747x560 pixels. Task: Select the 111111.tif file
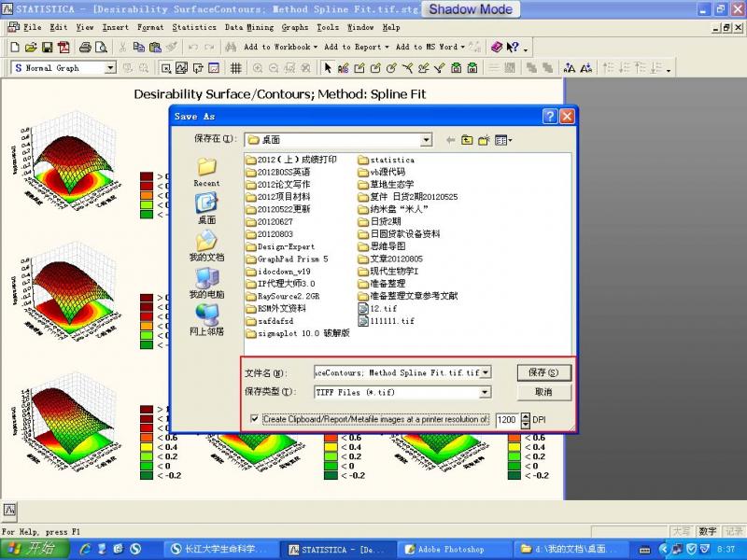(387, 321)
